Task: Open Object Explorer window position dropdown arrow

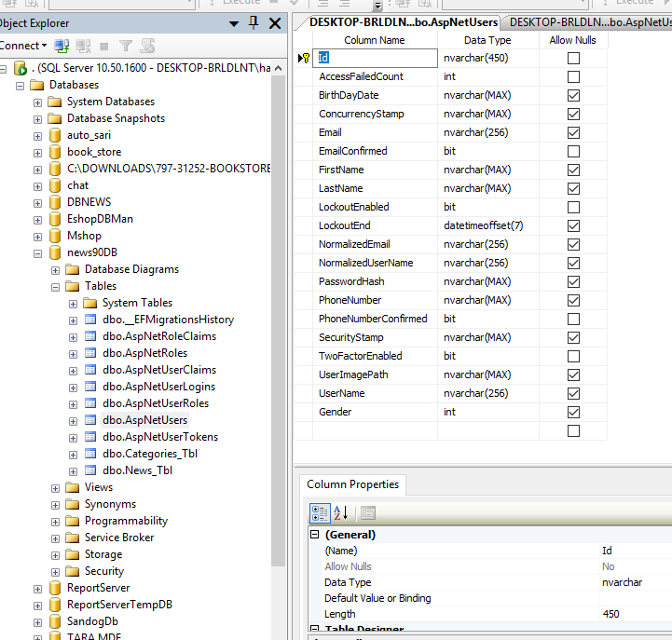Action: click(234, 23)
